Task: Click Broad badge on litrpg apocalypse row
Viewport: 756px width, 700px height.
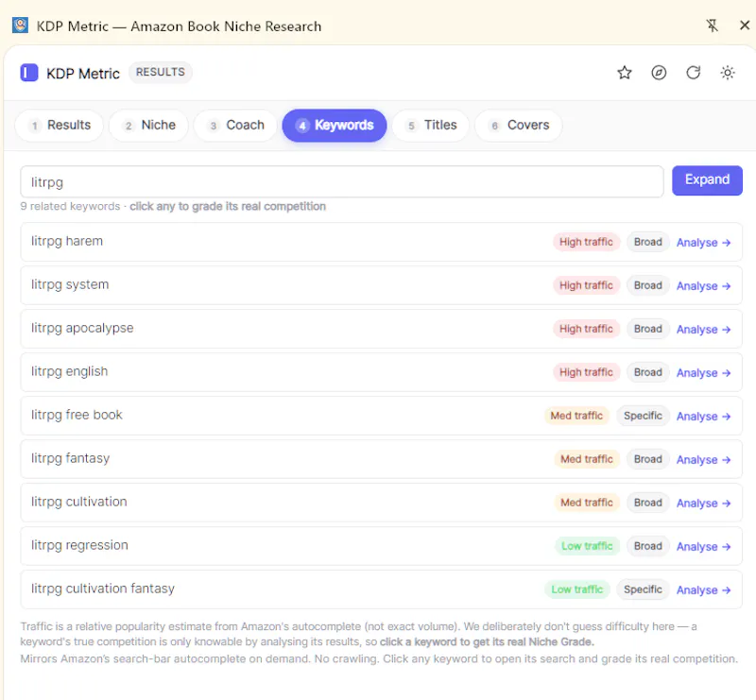Action: point(647,329)
